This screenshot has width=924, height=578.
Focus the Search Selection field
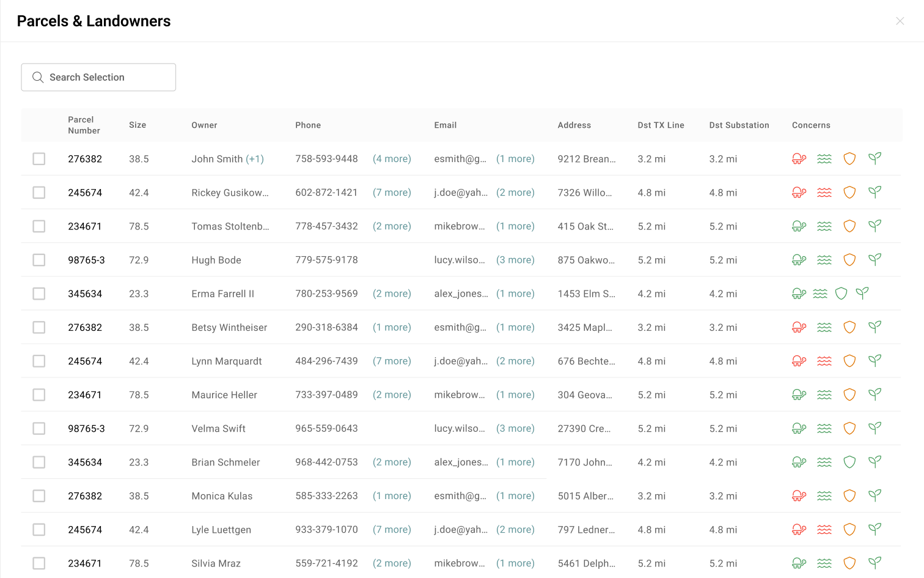[x=98, y=77]
